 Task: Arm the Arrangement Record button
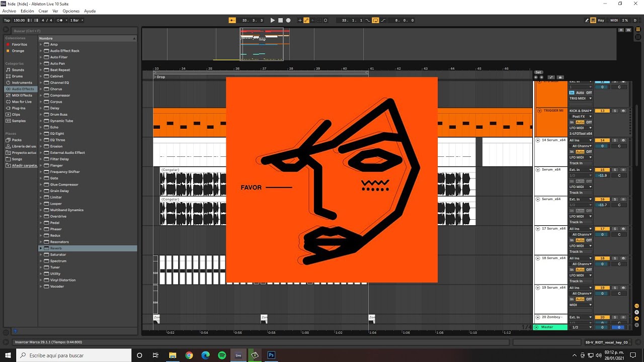pyautogui.click(x=288, y=20)
